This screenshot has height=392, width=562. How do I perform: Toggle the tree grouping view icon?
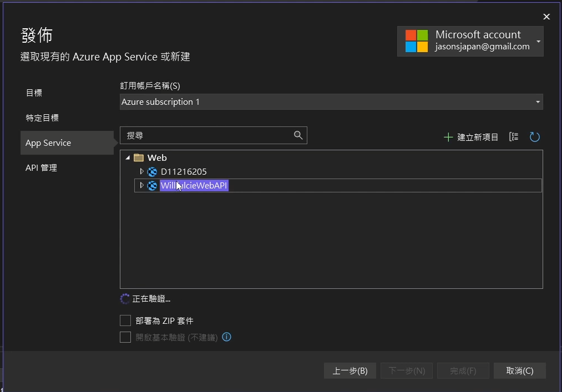(514, 136)
